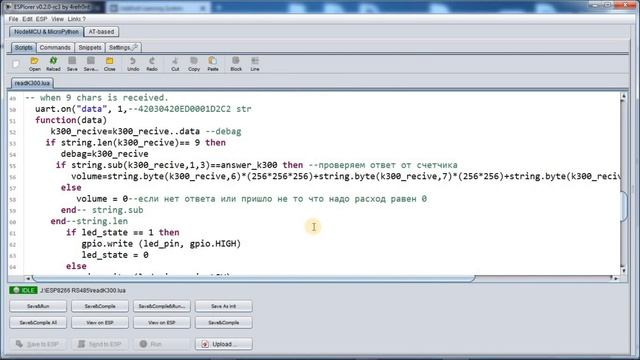Select the Scripts tab

coord(23,48)
